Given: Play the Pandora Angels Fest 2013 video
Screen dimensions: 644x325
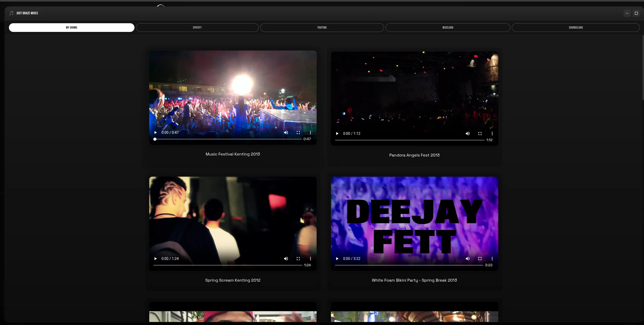Looking at the screenshot, I should click(x=337, y=134).
